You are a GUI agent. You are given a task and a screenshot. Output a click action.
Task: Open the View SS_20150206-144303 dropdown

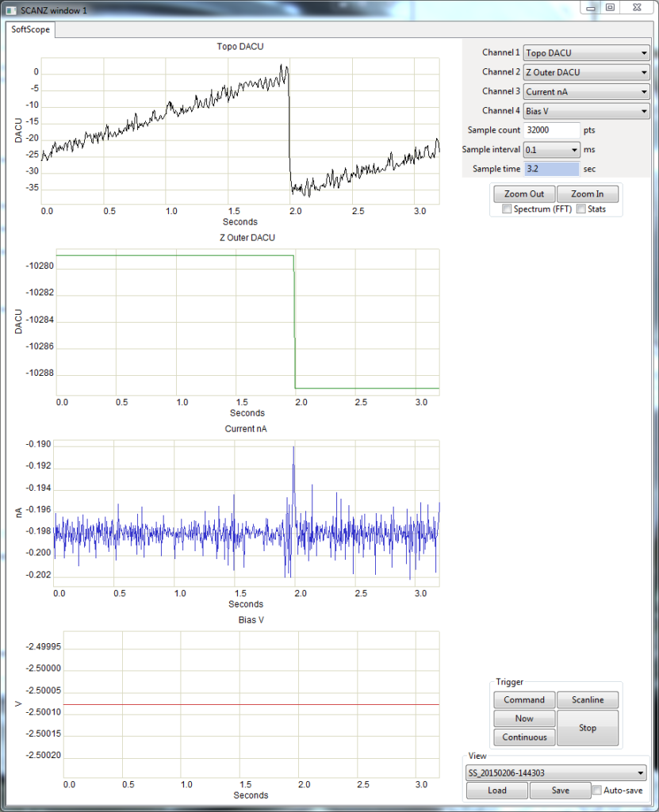click(x=556, y=773)
